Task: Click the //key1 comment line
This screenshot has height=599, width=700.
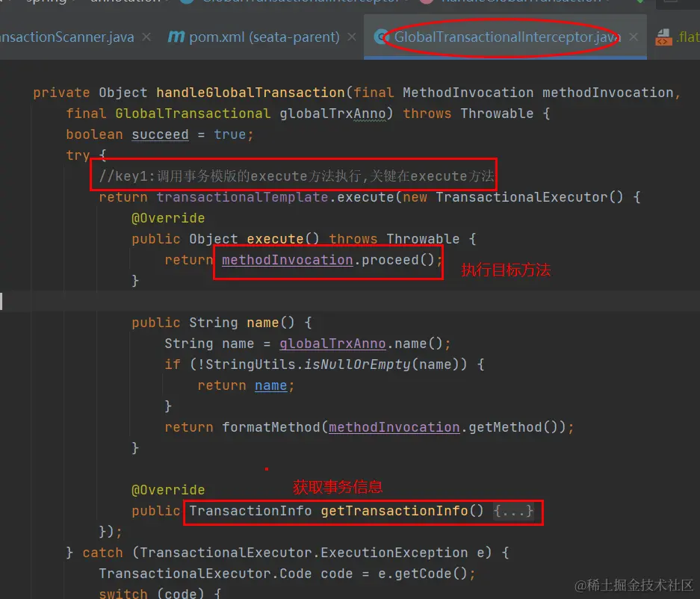Action: tap(297, 176)
